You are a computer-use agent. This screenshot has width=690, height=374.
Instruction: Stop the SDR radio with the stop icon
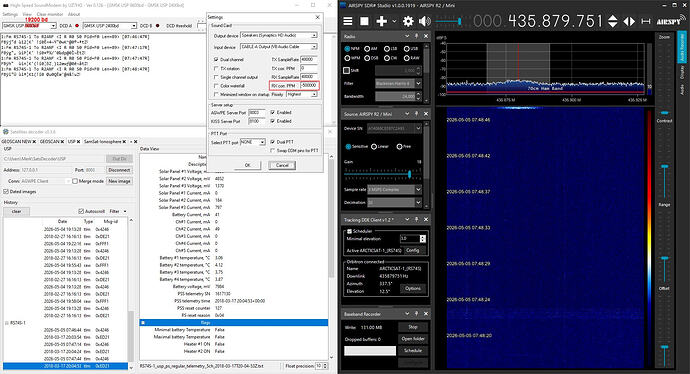364,21
